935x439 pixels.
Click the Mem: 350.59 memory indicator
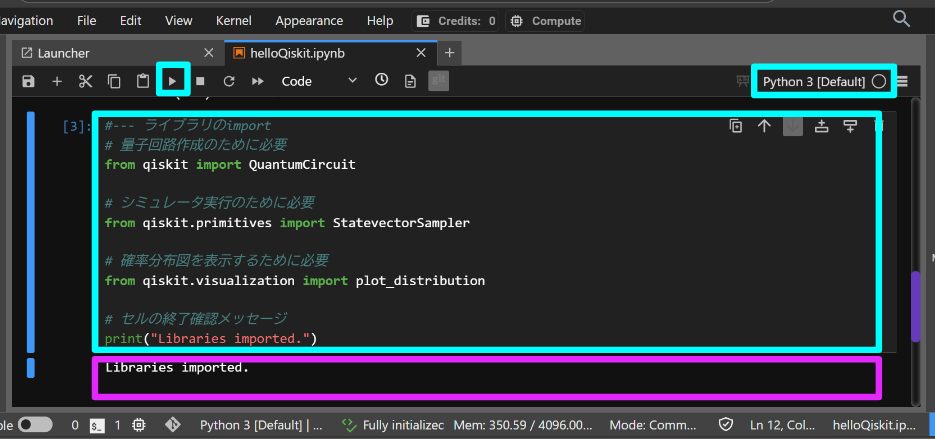pyautogui.click(x=523, y=425)
